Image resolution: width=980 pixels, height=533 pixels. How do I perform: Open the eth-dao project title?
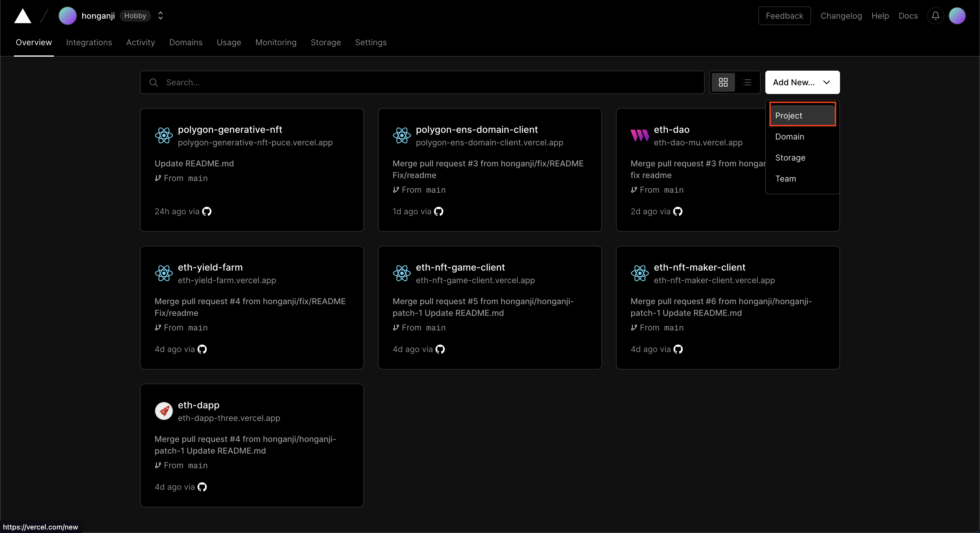671,129
